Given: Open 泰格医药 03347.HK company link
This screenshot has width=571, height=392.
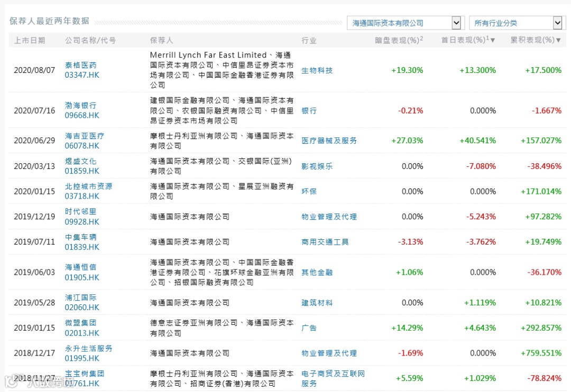Looking at the screenshot, I should click(x=82, y=70).
